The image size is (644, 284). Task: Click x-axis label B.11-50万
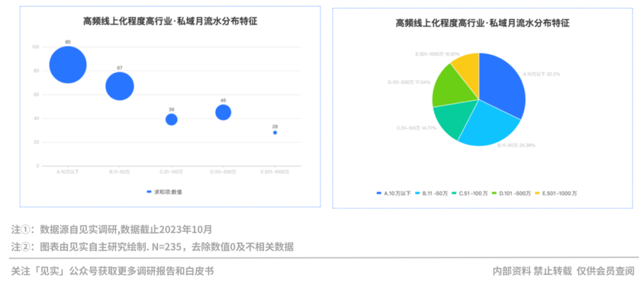coord(119,172)
